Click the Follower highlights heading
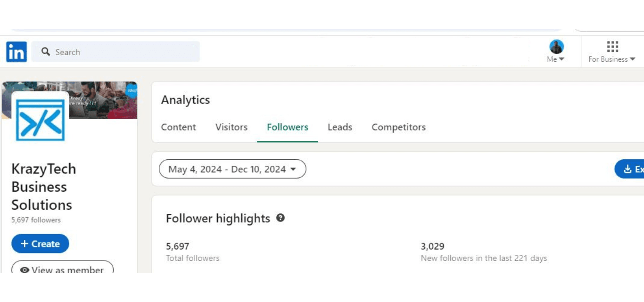 (x=218, y=218)
